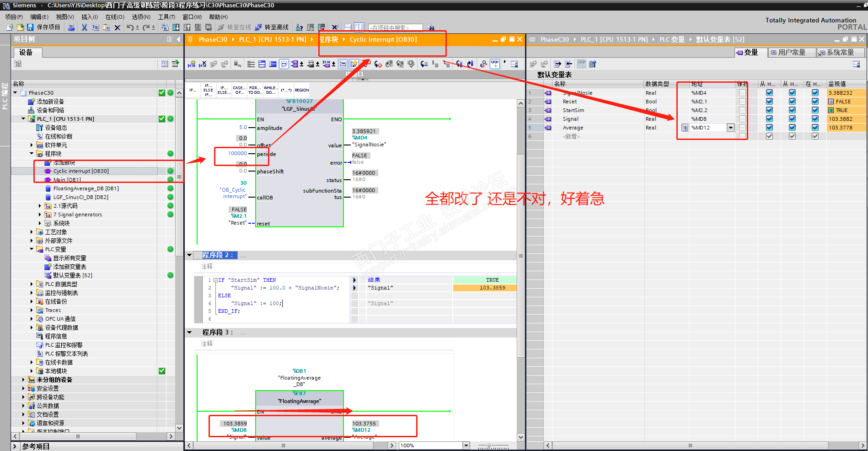Click the network comments speech-bubble icon
868x451 pixels.
coord(284,64)
